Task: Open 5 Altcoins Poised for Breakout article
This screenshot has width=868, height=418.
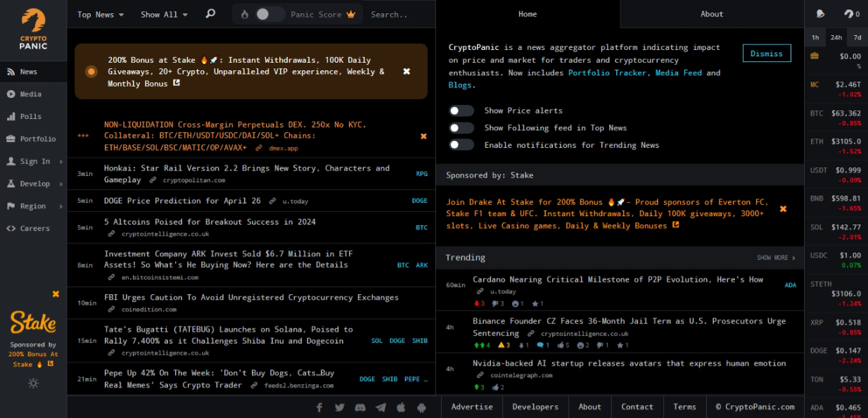Action: (210, 222)
